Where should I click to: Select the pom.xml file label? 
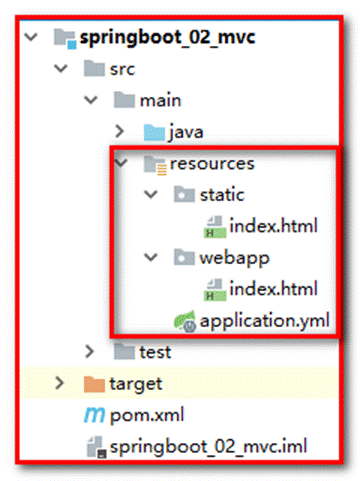click(147, 416)
